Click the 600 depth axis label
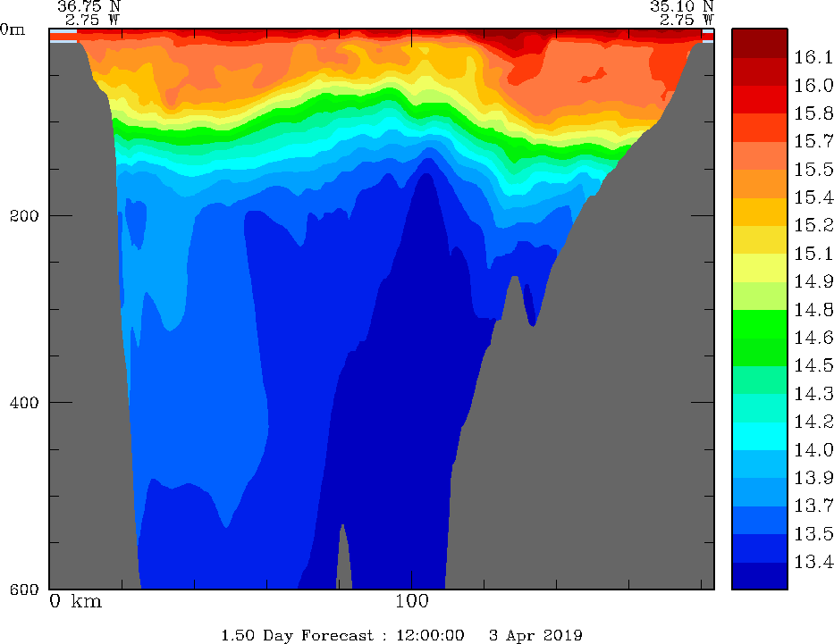The image size is (834, 644). (x=24, y=589)
